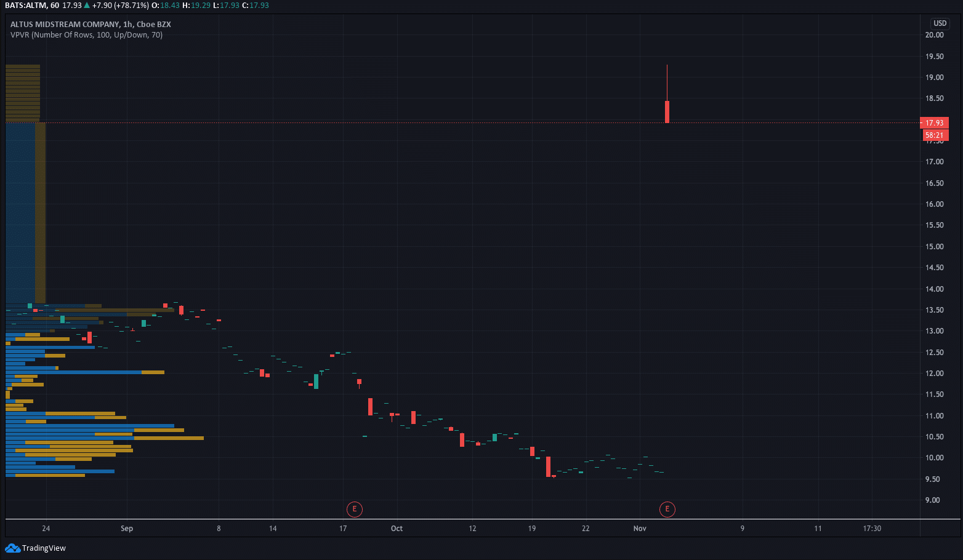The height and width of the screenshot is (560, 963).
Task: Select the VPVR indicator label
Action: tap(86, 35)
